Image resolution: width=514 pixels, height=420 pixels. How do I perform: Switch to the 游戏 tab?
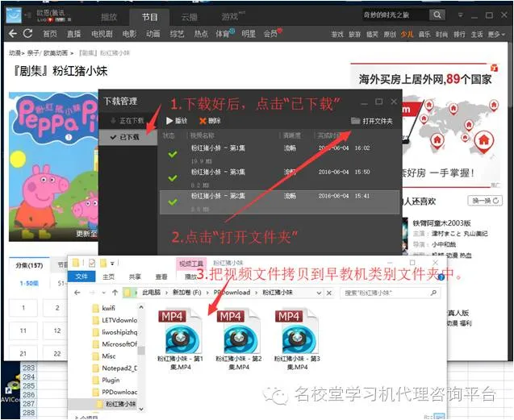point(229,16)
